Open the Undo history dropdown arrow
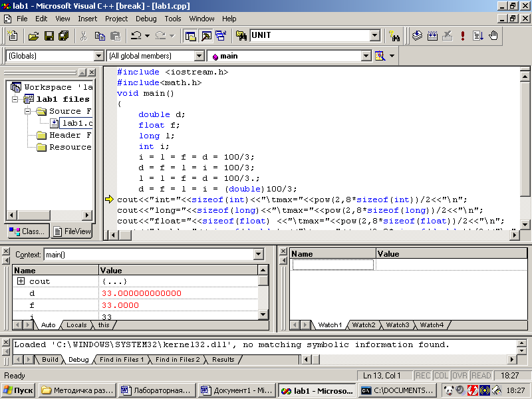The height and width of the screenshot is (399, 532). pos(147,35)
